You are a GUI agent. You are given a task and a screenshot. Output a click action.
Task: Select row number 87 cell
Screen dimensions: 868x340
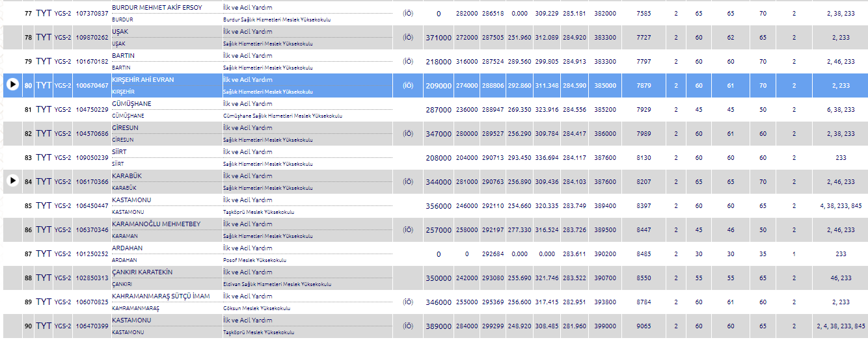pyautogui.click(x=28, y=254)
